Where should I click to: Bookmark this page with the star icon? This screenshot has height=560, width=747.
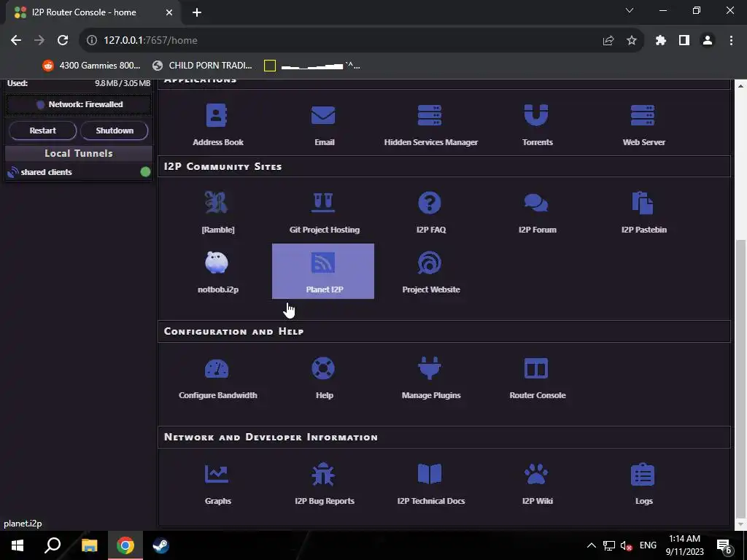[x=631, y=40]
